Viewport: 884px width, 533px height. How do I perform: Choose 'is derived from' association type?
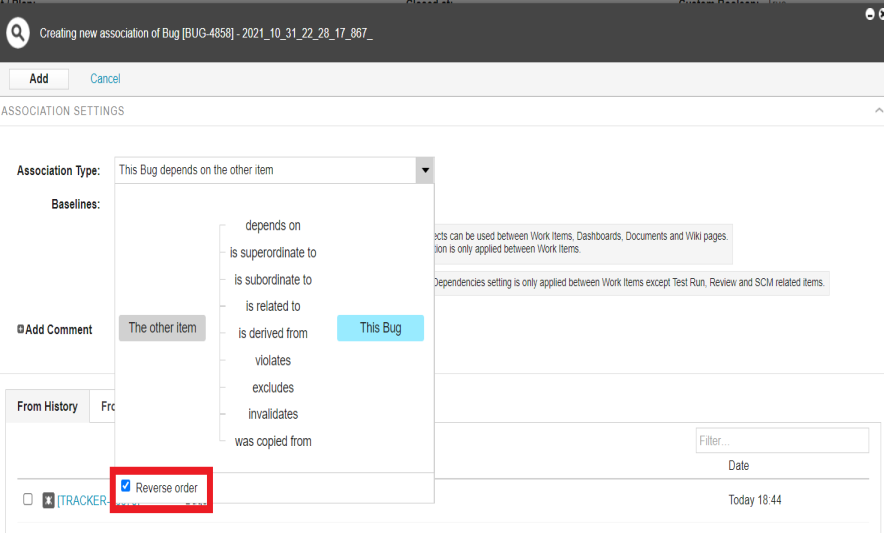pos(273,334)
